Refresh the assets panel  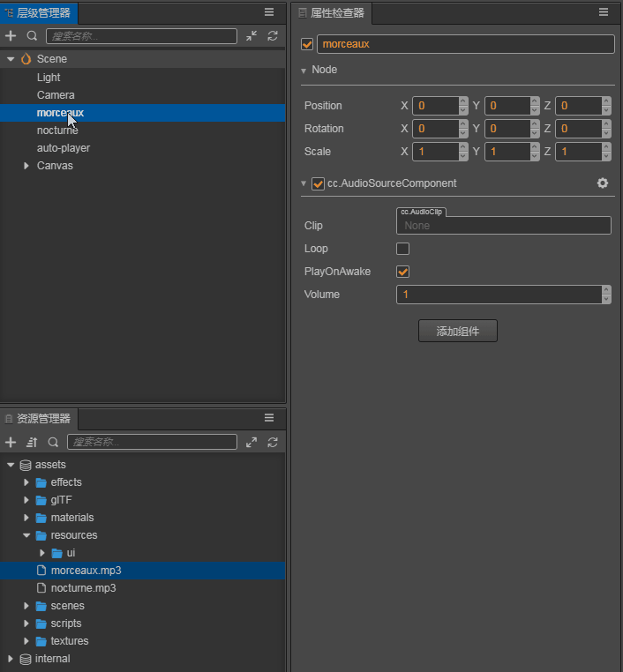[273, 442]
